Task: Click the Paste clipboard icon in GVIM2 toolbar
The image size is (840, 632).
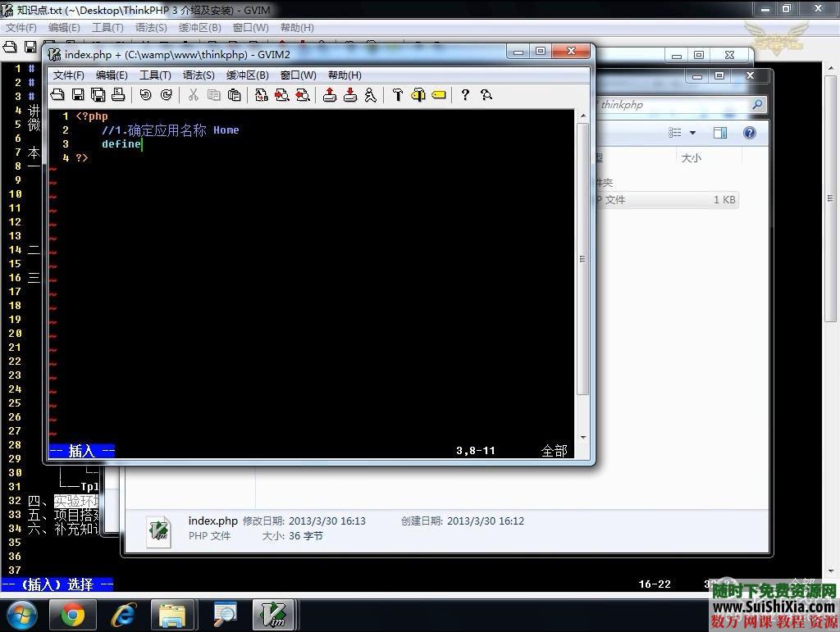Action: point(234,95)
